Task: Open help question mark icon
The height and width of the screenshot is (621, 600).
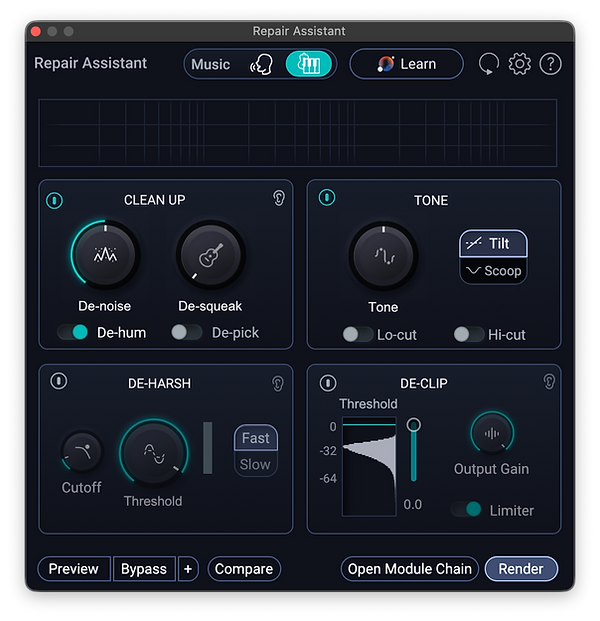Action: click(550, 64)
